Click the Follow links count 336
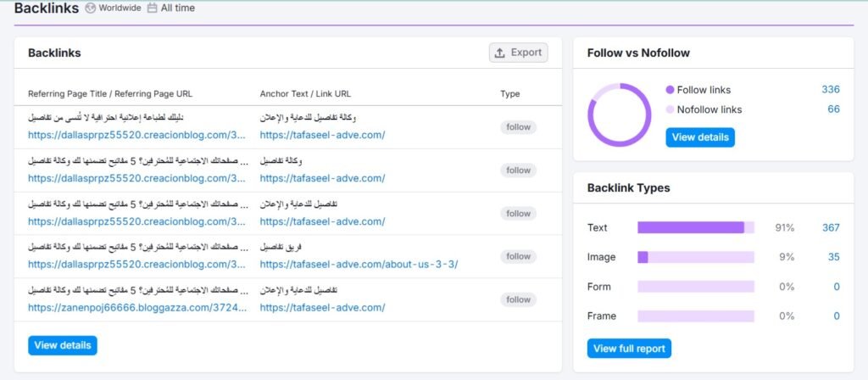This screenshot has height=380, width=868. (830, 90)
